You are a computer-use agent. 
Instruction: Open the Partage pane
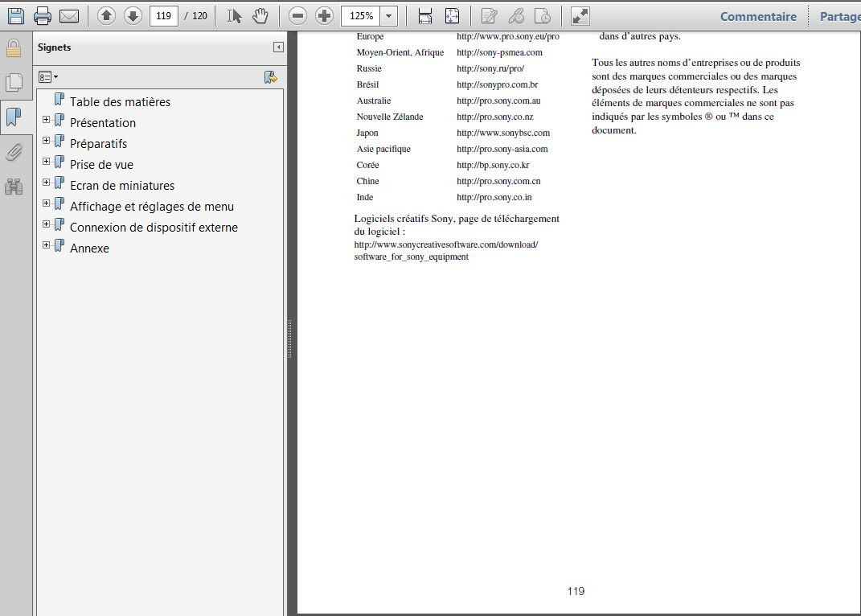[840, 16]
